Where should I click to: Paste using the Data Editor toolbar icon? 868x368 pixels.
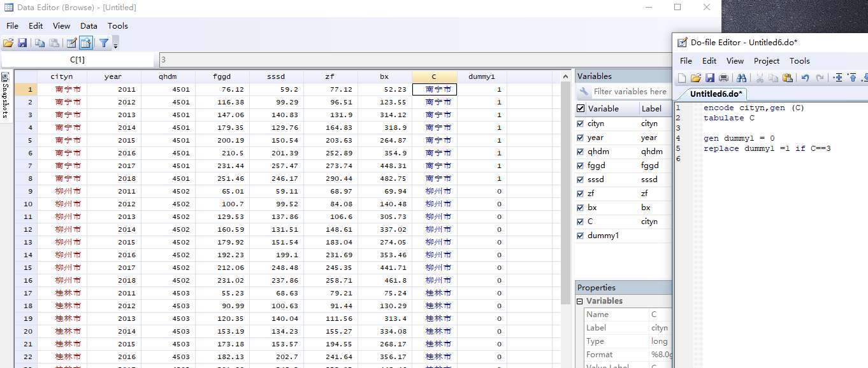click(x=54, y=43)
